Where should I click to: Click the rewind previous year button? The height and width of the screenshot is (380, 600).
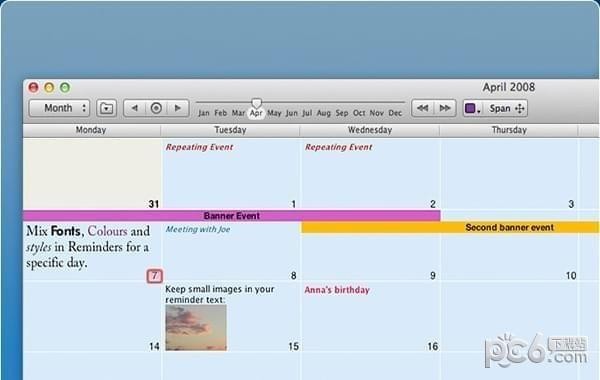[422, 108]
